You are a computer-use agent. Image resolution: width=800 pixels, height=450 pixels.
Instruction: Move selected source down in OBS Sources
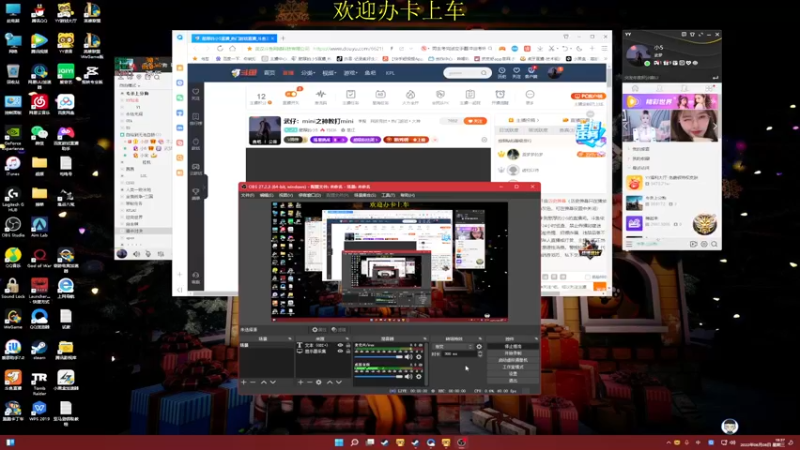click(x=339, y=382)
